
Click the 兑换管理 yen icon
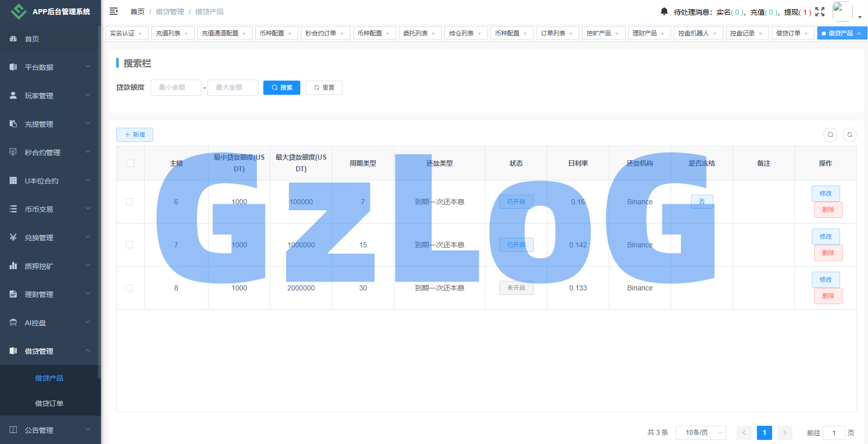click(13, 237)
